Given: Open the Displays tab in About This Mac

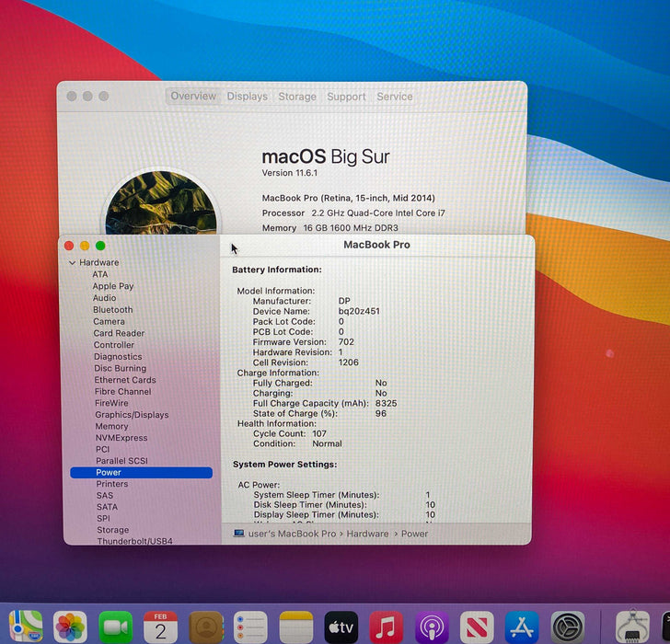Looking at the screenshot, I should pos(247,97).
